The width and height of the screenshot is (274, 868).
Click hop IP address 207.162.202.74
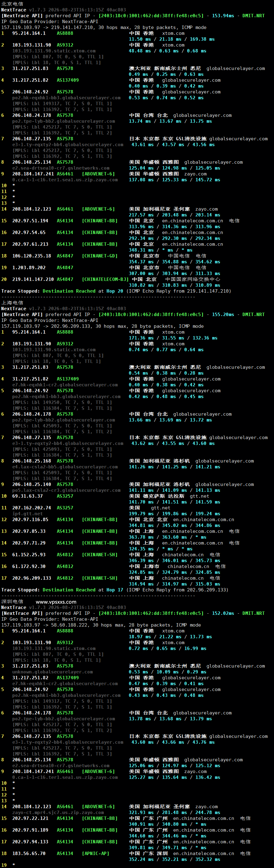click(x=32, y=508)
